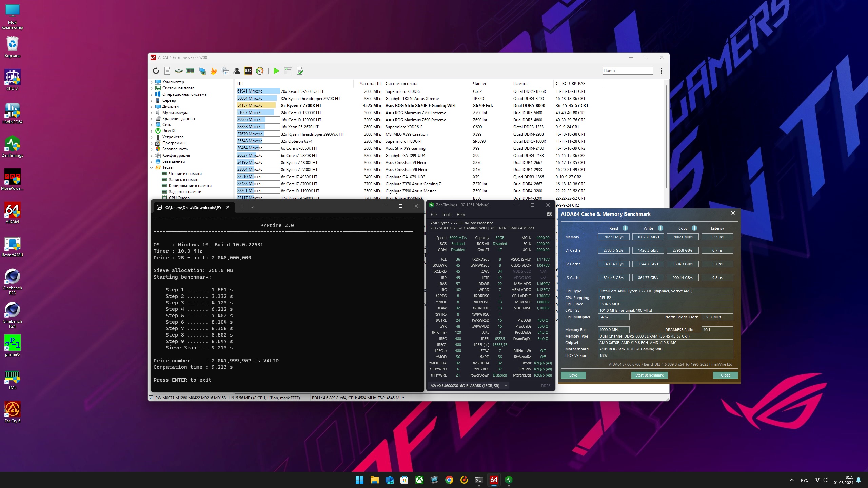Show hidden system tray icons

click(x=792, y=480)
